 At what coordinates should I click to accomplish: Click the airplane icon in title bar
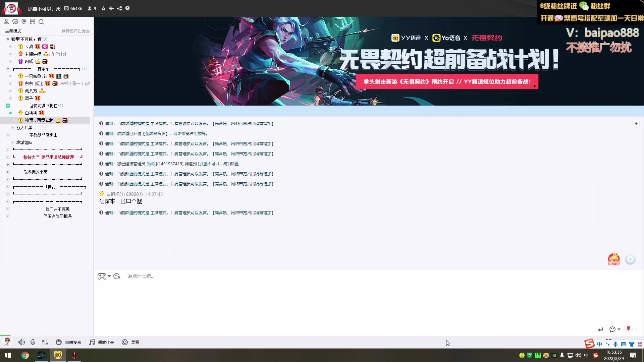coord(111,8)
